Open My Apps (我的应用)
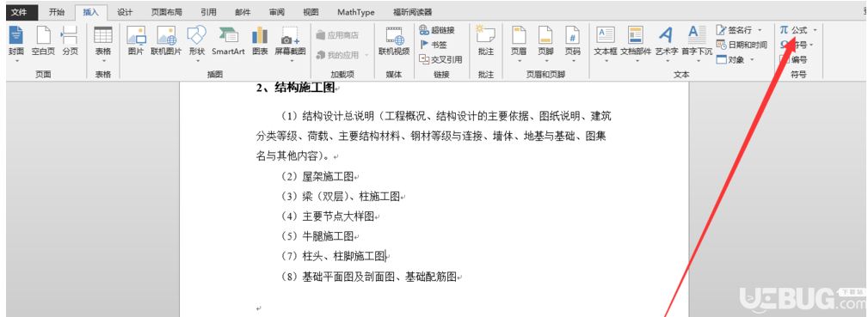Image resolution: width=868 pixels, height=317 pixels. [342, 55]
